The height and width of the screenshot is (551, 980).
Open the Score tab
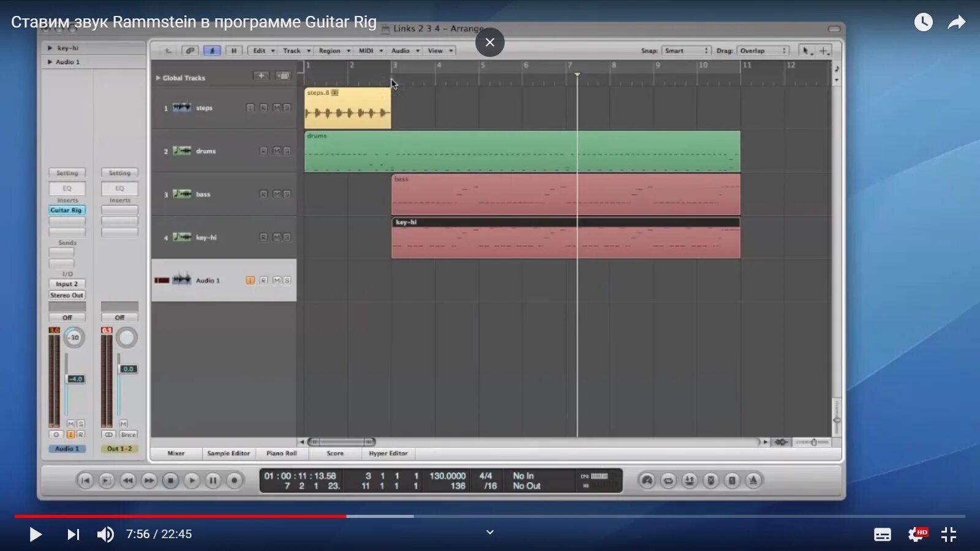tap(335, 454)
